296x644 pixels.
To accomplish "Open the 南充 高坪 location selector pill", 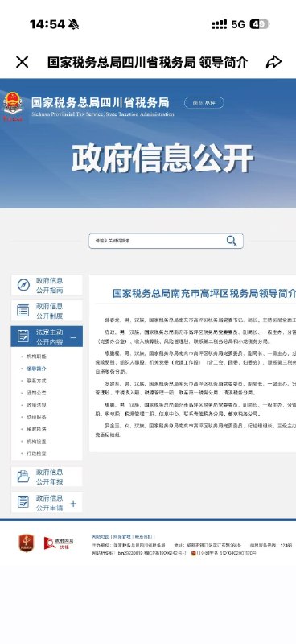I will [204, 103].
